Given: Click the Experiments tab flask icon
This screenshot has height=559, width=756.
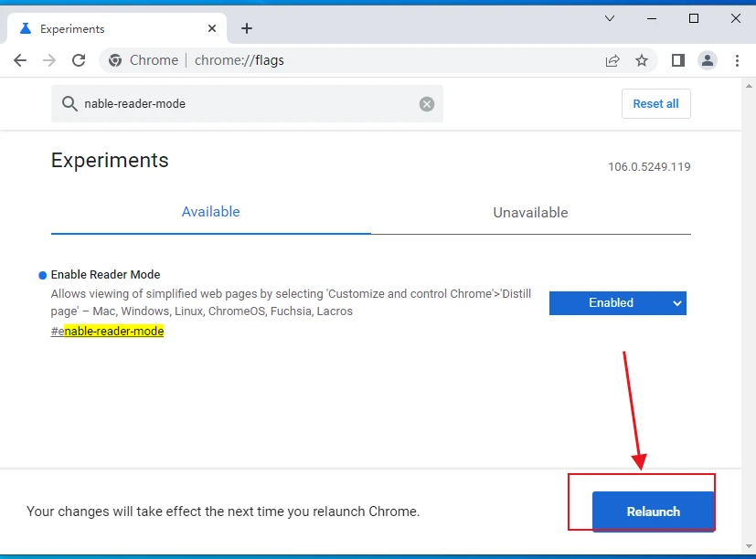Looking at the screenshot, I should 25,28.
